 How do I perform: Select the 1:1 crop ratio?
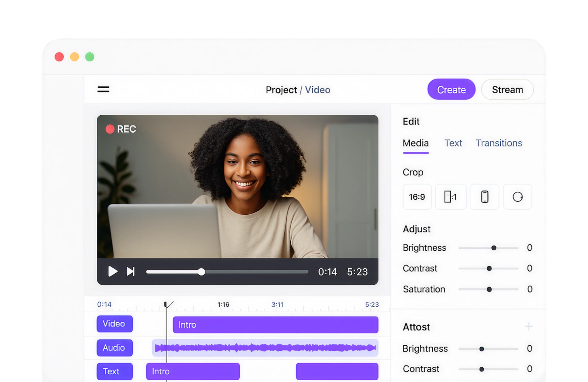click(x=450, y=197)
